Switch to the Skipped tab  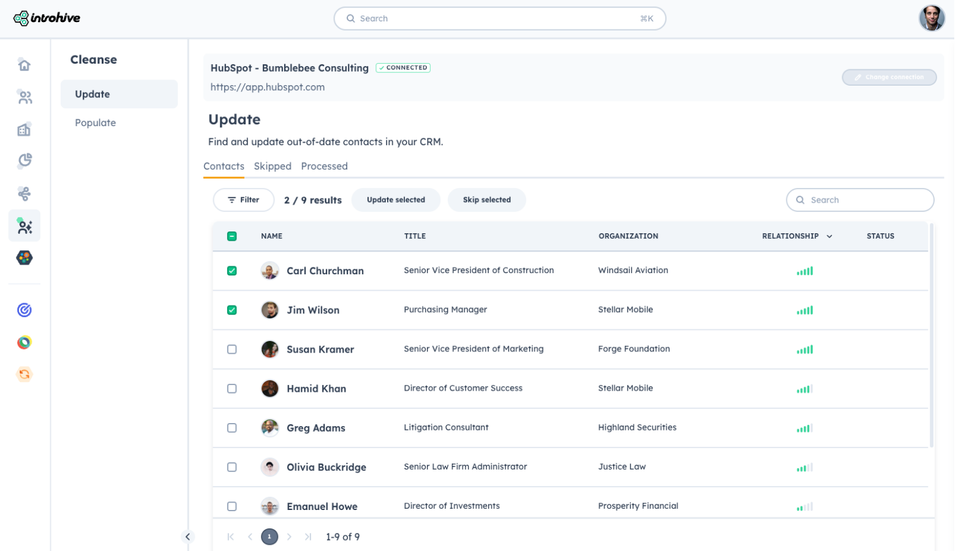click(x=273, y=167)
